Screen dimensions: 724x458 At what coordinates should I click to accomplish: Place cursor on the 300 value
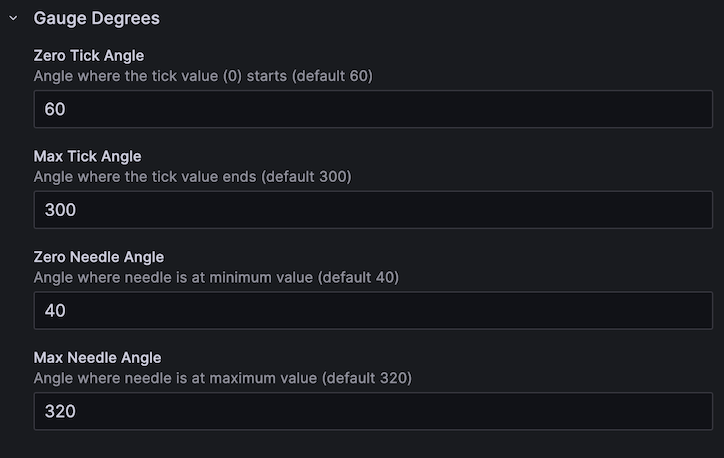click(60, 210)
